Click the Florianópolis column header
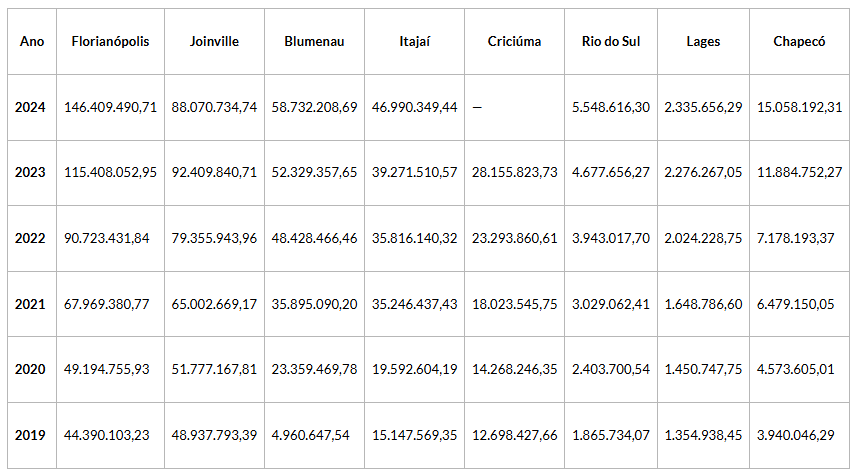Viewport: 858px width, 474px height. tap(110, 41)
